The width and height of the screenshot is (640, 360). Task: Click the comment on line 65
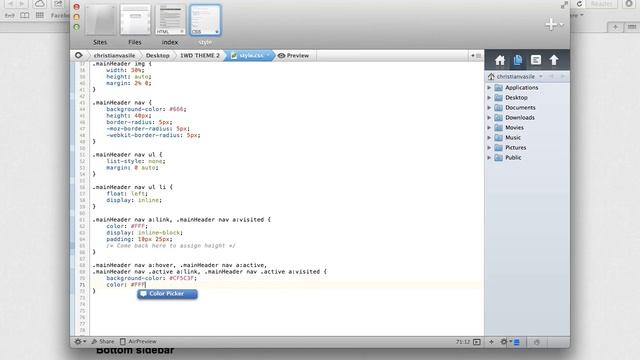[x=171, y=246]
